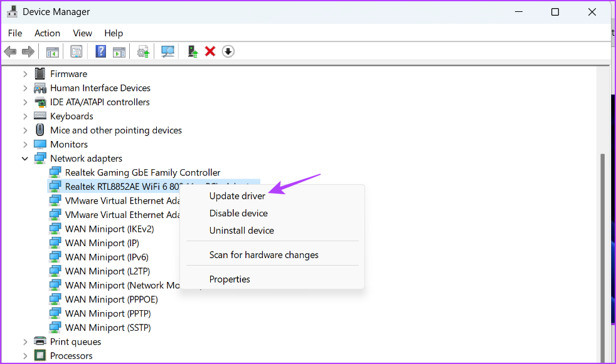Open the File menu
Screen dimensions: 616x364
coord(15,33)
